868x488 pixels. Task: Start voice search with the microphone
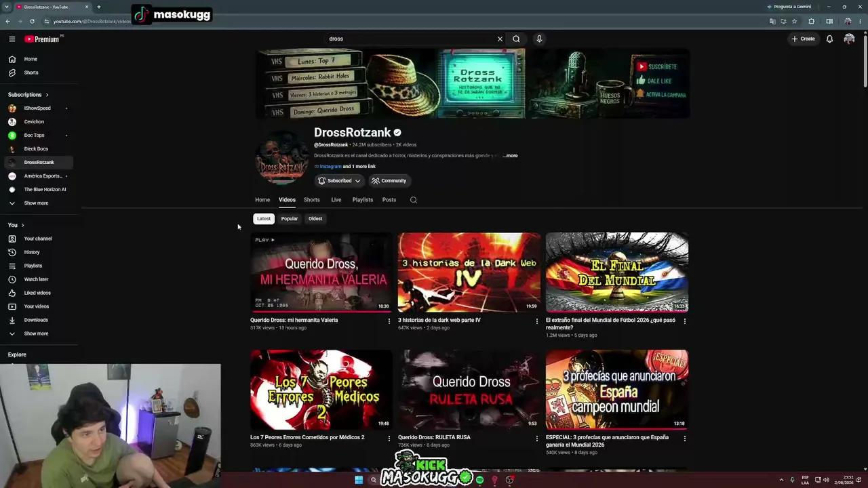[539, 39]
